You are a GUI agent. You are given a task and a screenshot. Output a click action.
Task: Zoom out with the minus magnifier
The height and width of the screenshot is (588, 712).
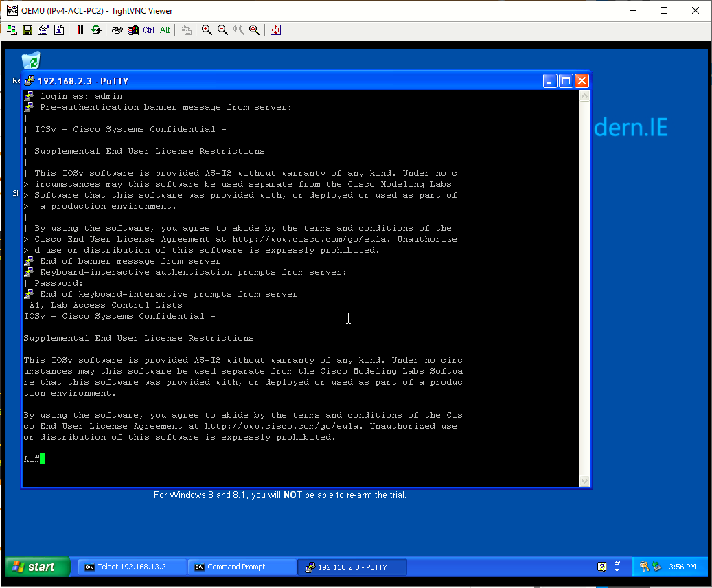(x=222, y=30)
